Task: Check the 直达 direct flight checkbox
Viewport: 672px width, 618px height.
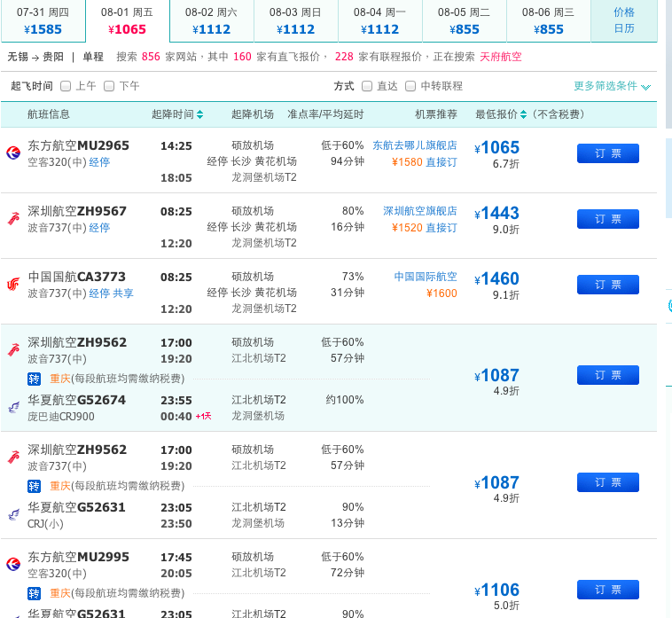Action: point(367,86)
